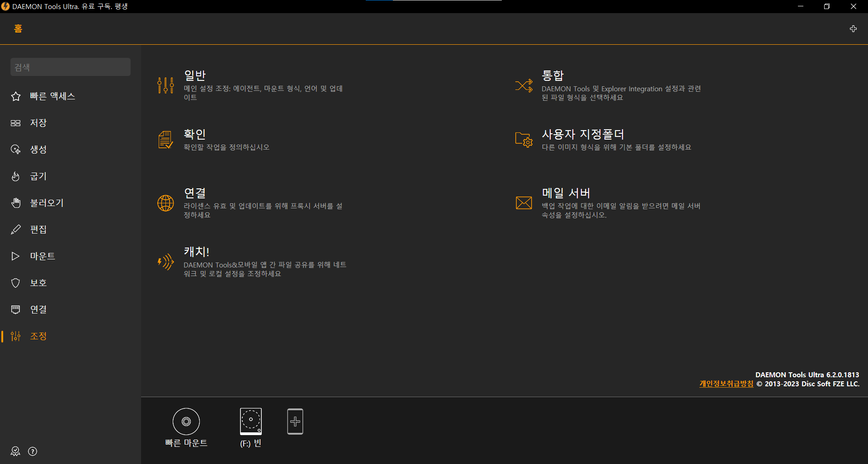
Task: Select 조정 menu label
Action: click(38, 336)
